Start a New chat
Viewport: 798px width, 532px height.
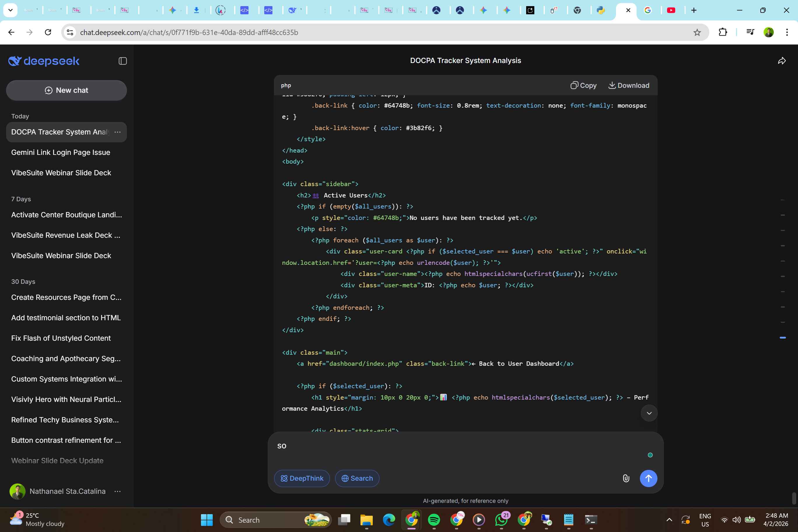coord(66,90)
